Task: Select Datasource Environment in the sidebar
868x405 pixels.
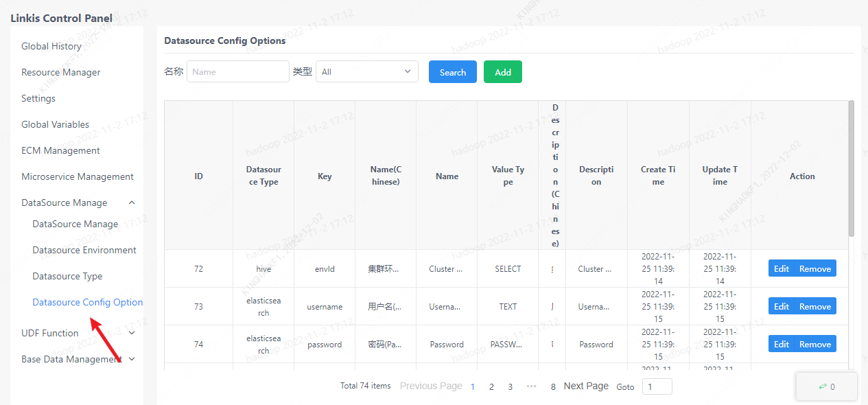Action: pos(84,250)
